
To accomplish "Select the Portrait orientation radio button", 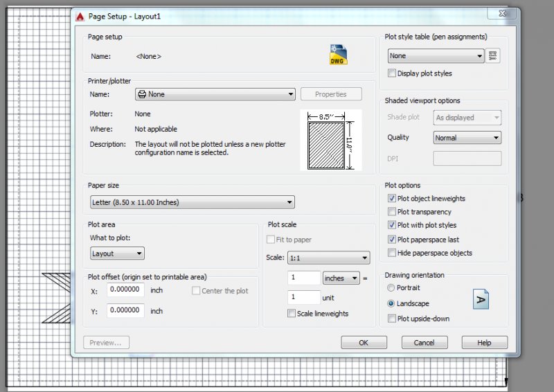I will 391,287.
